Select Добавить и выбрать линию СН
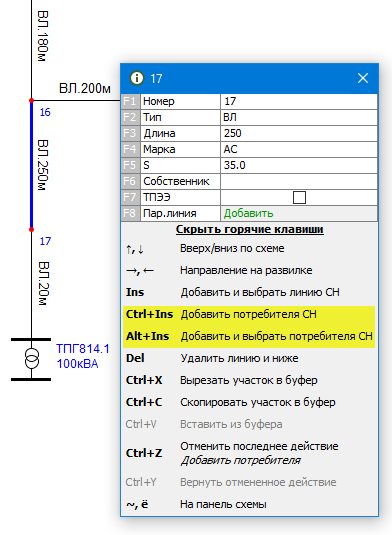The width and height of the screenshot is (392, 535). coord(249,292)
